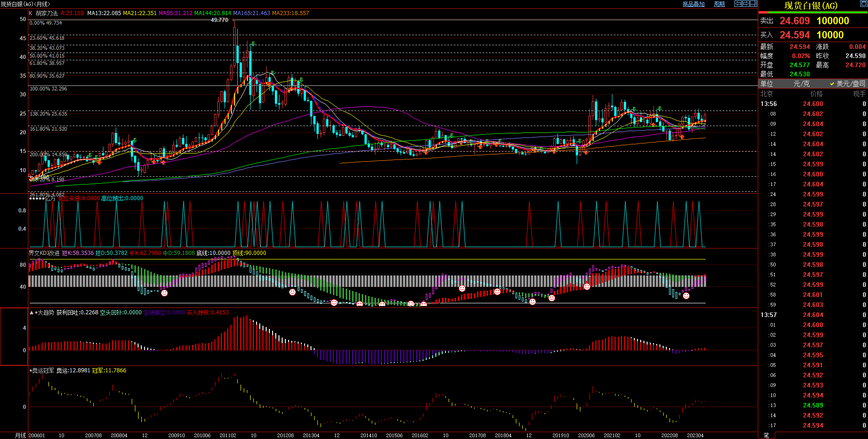Click the 亿万 indicator label
The image size is (868, 439).
click(x=50, y=198)
